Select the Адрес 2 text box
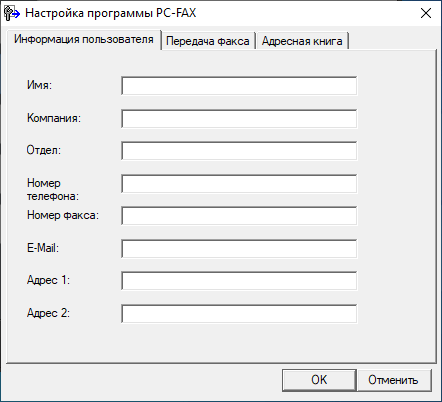Image resolution: width=442 pixels, height=402 pixels. click(239, 313)
